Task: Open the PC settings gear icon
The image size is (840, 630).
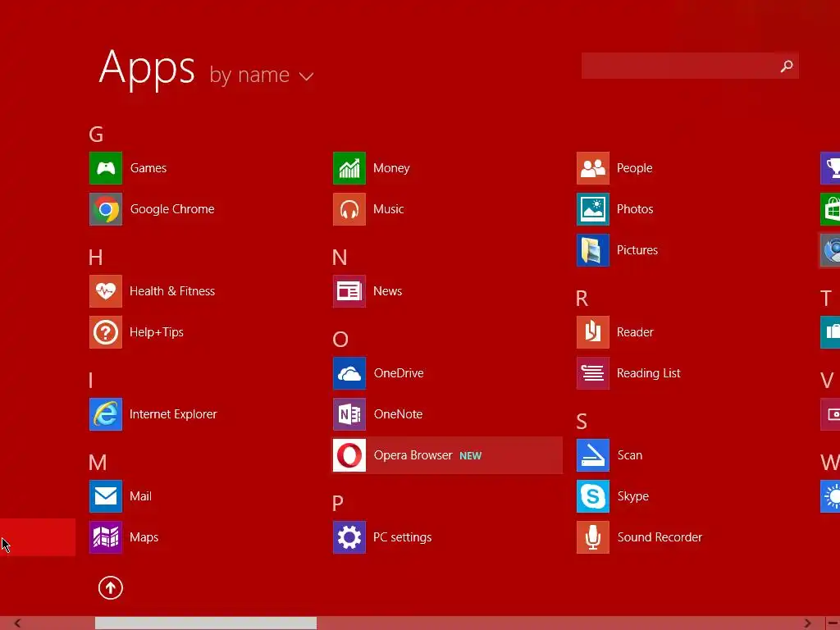Action: pos(349,537)
